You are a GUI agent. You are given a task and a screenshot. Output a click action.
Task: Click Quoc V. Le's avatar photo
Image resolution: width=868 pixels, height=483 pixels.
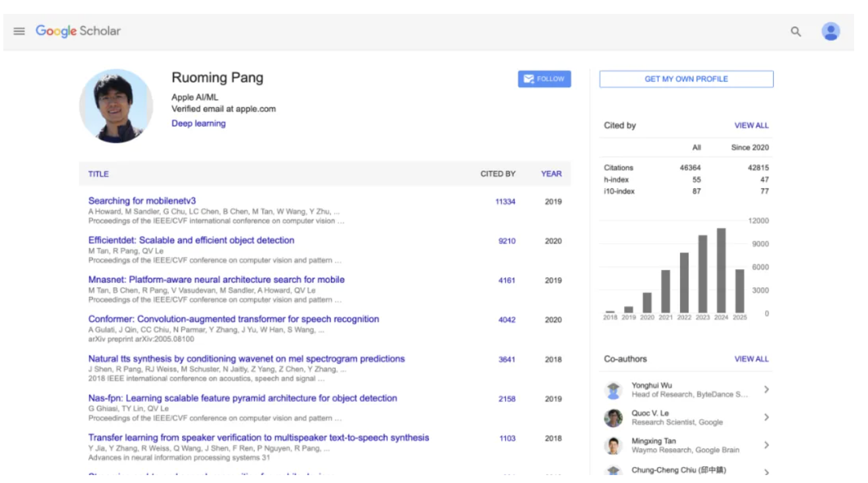(613, 418)
